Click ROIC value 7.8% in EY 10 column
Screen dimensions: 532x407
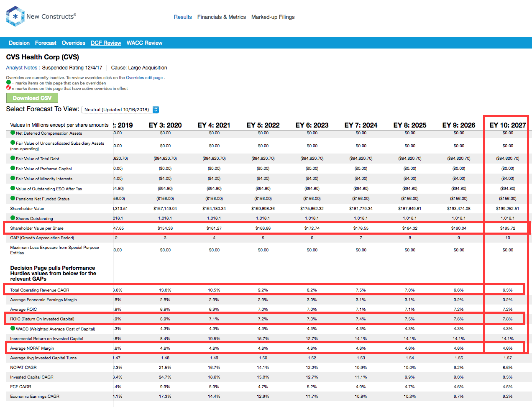pyautogui.click(x=508, y=319)
